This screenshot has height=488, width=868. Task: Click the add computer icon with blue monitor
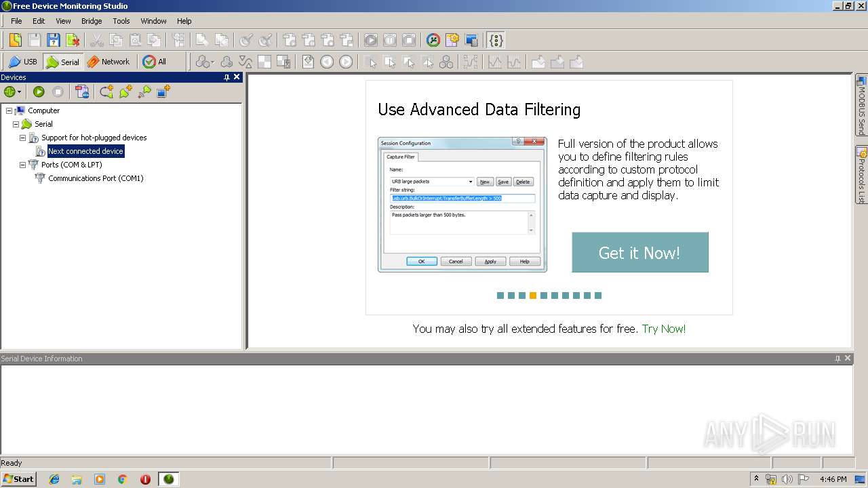click(163, 91)
